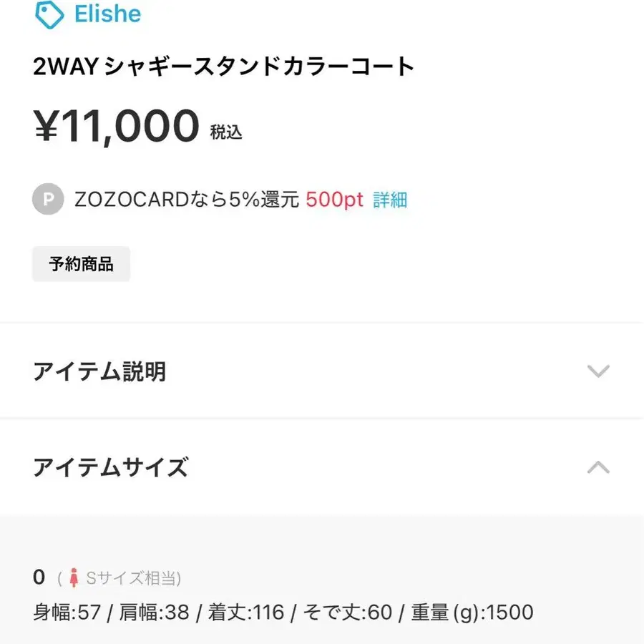
Task: Select the アイテム説明 section header
Action: (x=100, y=372)
